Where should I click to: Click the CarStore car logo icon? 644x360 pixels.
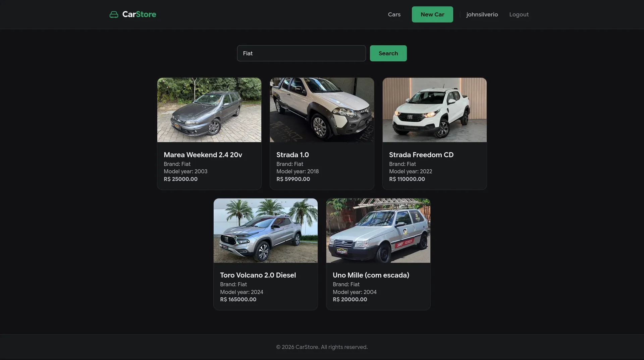click(x=114, y=14)
